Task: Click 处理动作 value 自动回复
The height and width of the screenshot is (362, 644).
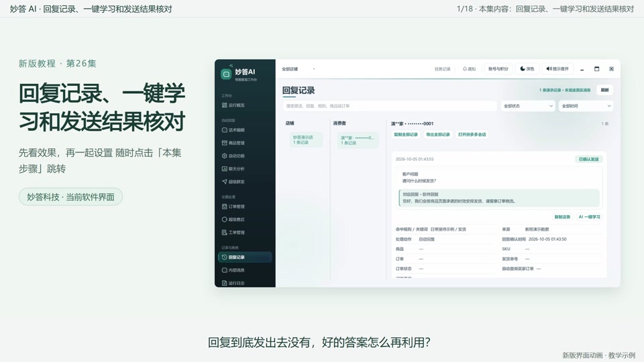Action: [x=427, y=239]
